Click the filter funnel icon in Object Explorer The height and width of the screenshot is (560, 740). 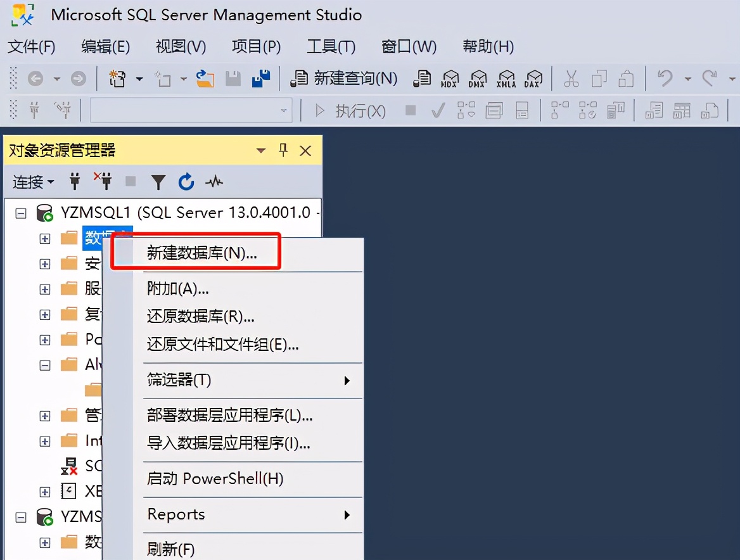tap(158, 182)
